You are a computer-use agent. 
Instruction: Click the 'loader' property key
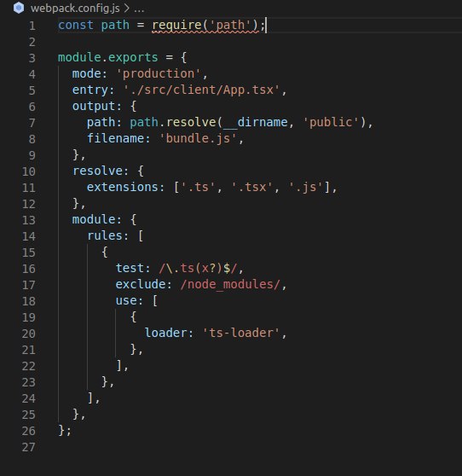pos(165,333)
